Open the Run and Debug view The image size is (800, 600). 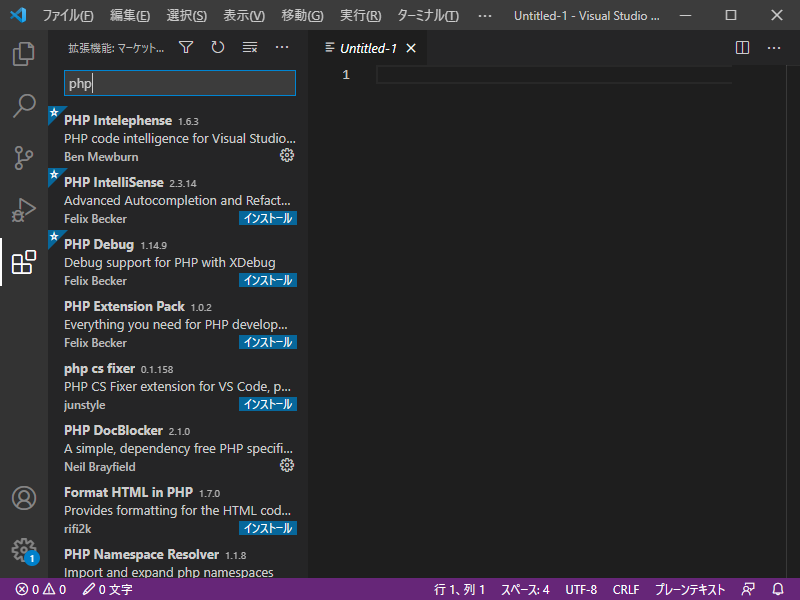(23, 210)
